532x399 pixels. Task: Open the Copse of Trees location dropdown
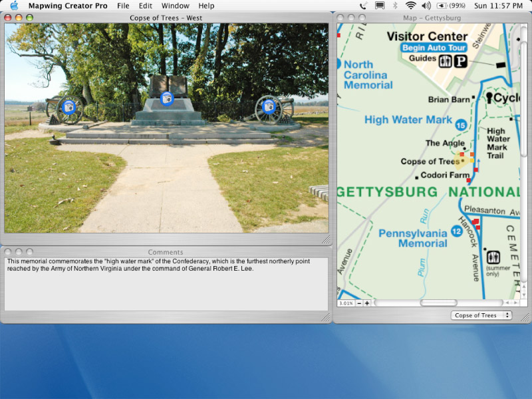coord(481,315)
